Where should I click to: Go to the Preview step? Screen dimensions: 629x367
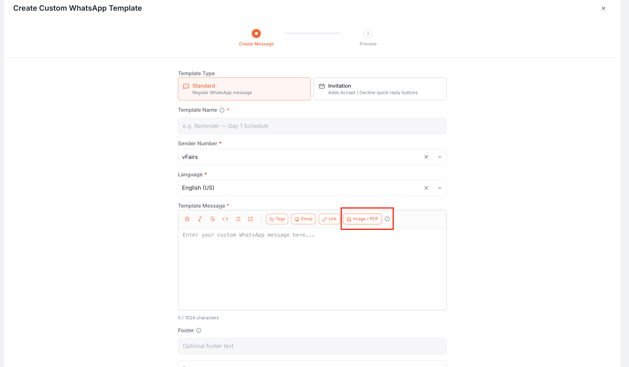(x=368, y=37)
